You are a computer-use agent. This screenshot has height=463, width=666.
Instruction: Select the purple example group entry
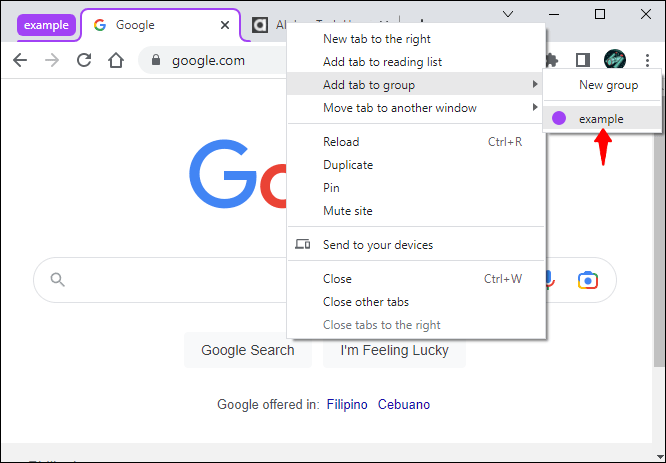[601, 119]
